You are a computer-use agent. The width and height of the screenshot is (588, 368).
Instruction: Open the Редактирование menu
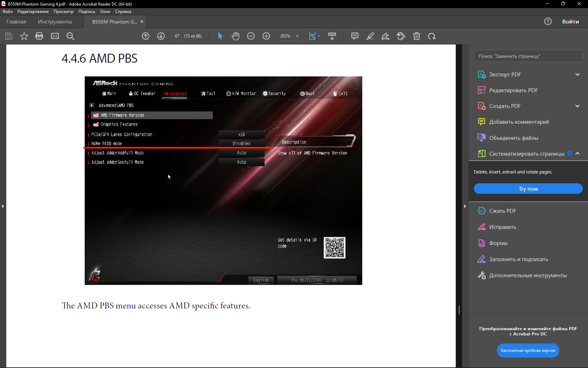(x=33, y=12)
